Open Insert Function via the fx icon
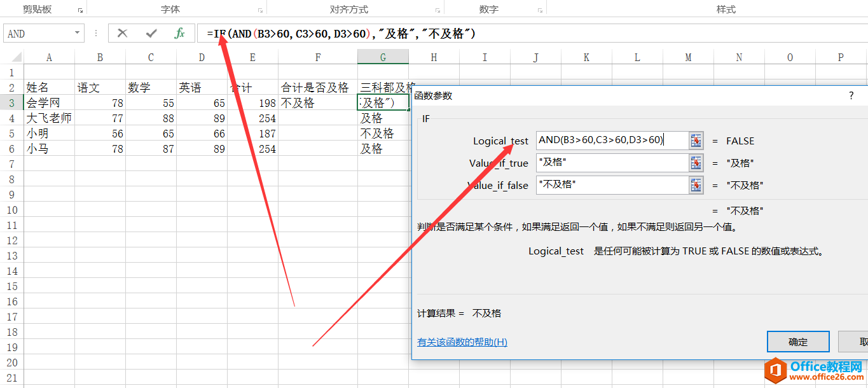Image resolution: width=868 pixels, height=388 pixels. (180, 33)
